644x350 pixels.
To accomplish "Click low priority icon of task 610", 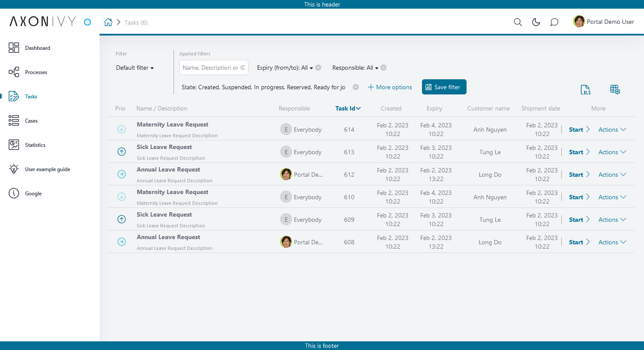I will [x=122, y=197].
